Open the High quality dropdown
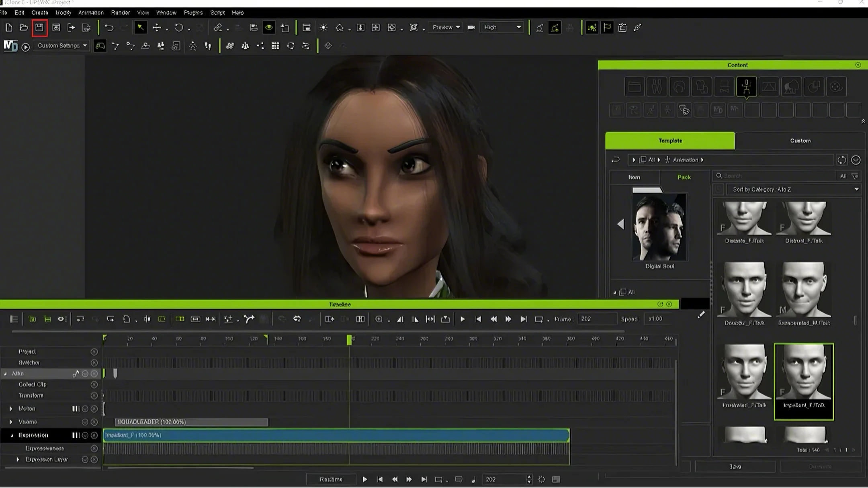 (502, 28)
